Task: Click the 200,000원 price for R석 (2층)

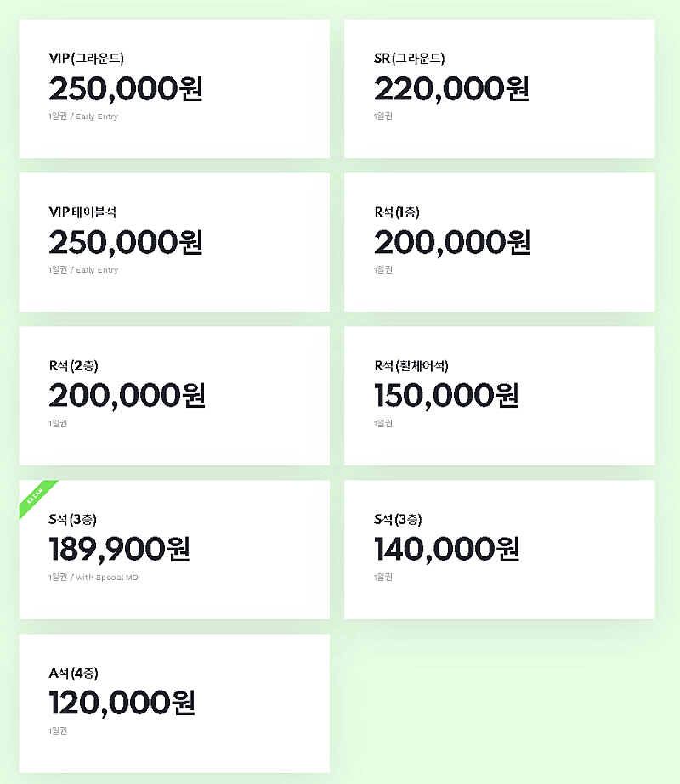Action: tap(127, 396)
